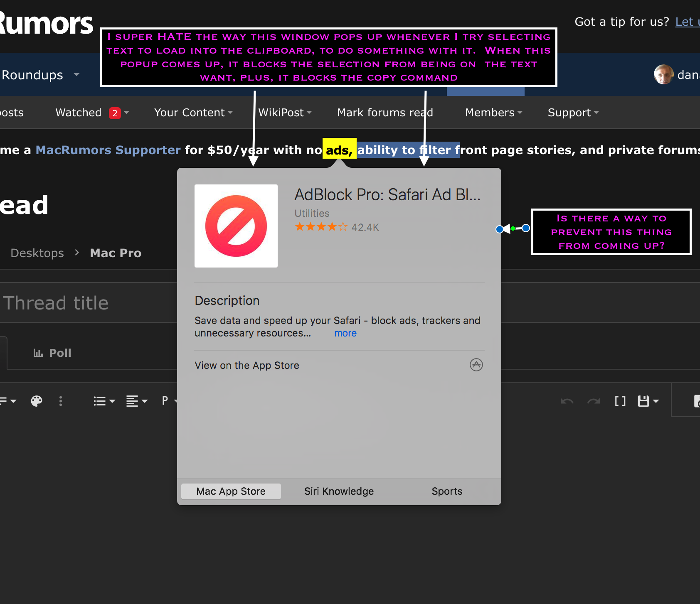Click the Poll chart icon
The image size is (700, 604).
pyautogui.click(x=38, y=353)
